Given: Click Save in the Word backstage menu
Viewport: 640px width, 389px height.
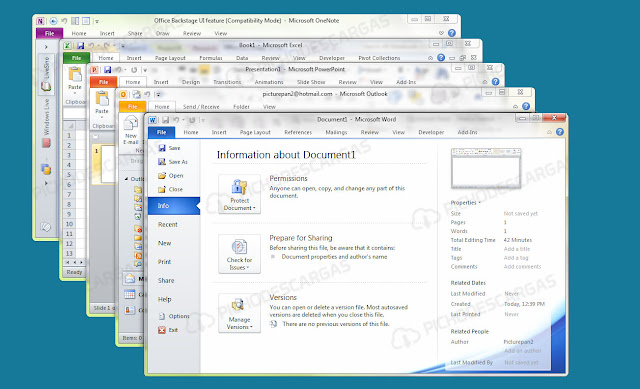Looking at the screenshot, I should coord(169,148).
